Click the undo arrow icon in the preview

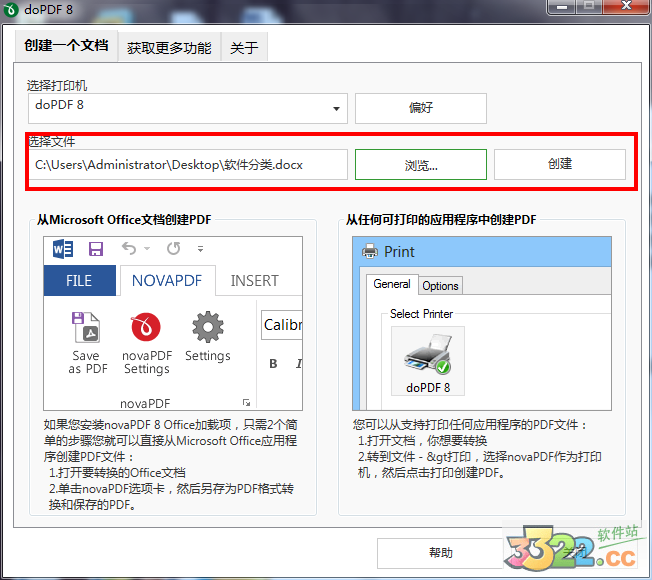pyautogui.click(x=129, y=249)
